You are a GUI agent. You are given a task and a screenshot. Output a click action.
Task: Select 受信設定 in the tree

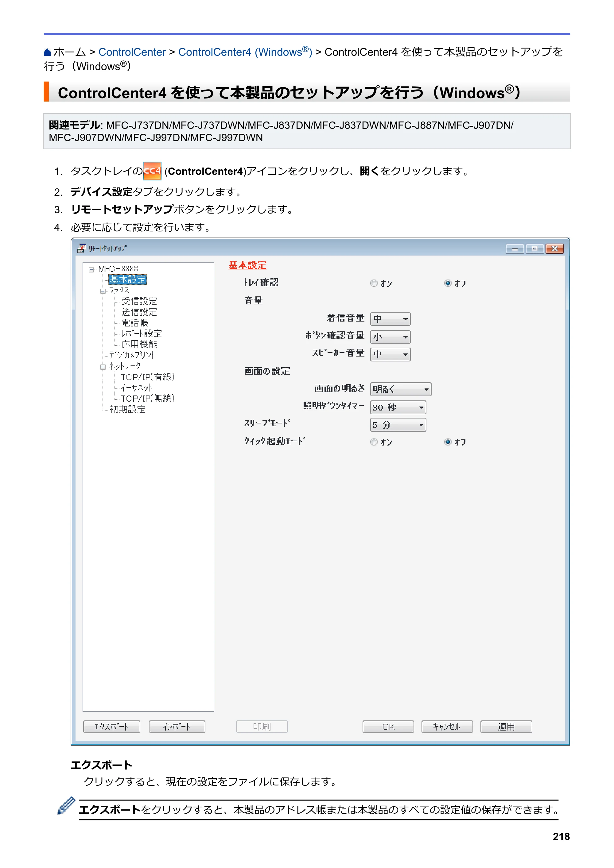pyautogui.click(x=139, y=301)
